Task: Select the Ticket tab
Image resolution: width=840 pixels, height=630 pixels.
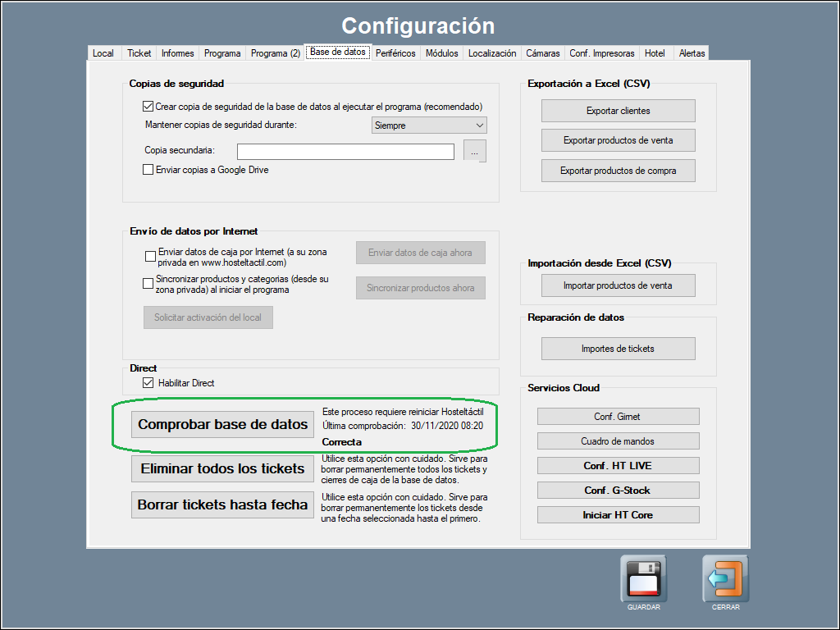Action: (x=139, y=53)
